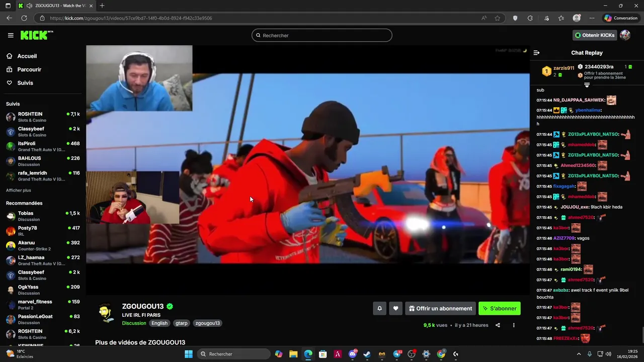The image size is (644, 362).
Task: Select the English language tag
Action: click(159, 323)
